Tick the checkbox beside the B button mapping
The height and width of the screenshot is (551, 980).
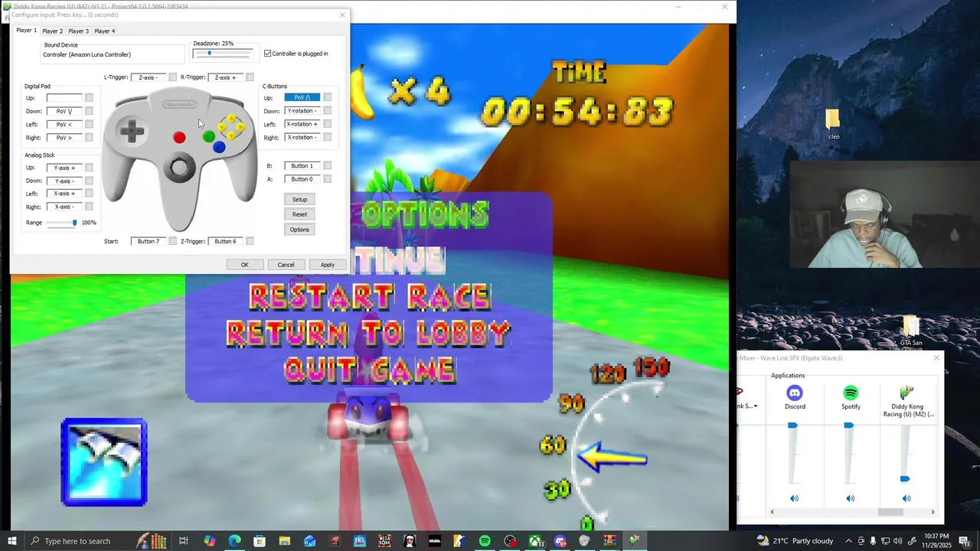(x=327, y=165)
